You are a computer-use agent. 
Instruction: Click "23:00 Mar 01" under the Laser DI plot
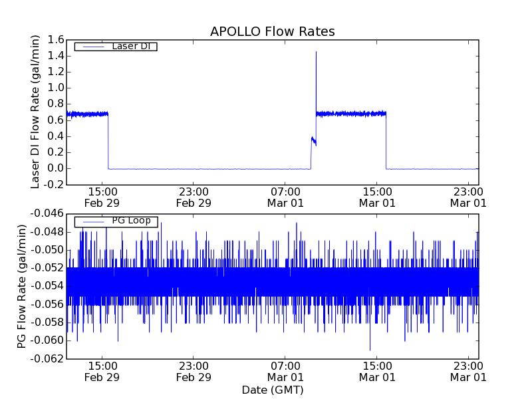point(468,198)
